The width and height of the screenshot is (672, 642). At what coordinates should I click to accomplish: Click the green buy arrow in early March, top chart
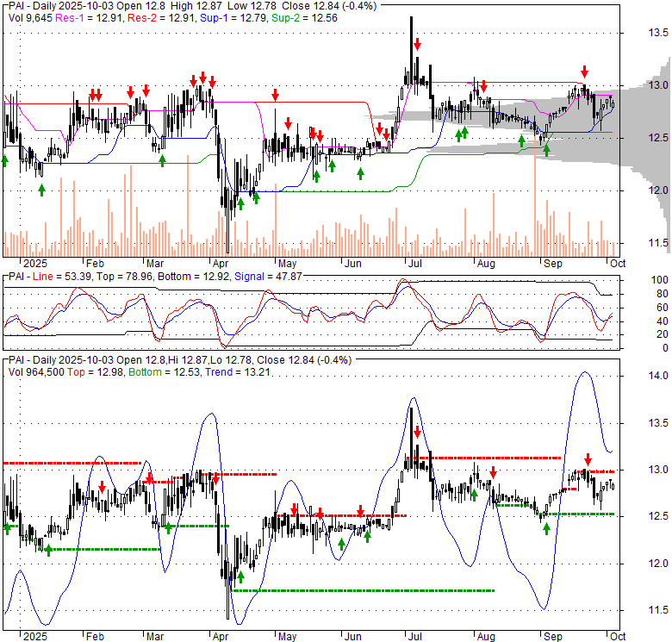(x=162, y=160)
